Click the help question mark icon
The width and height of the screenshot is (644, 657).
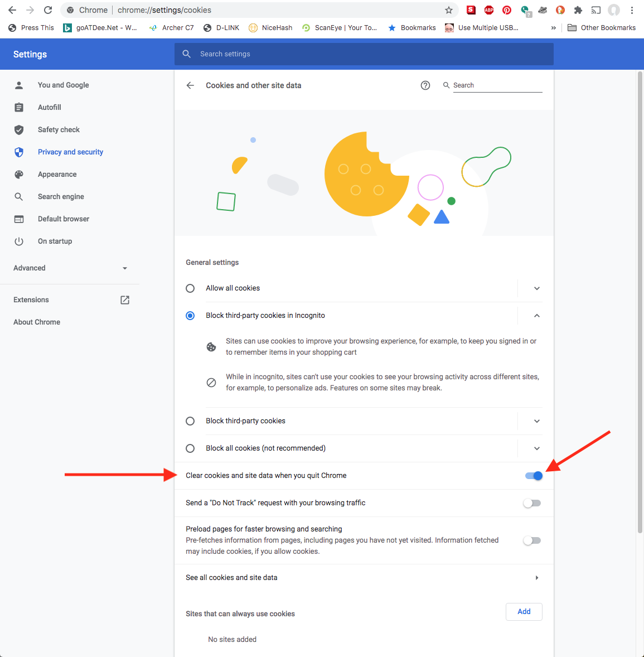[425, 85]
